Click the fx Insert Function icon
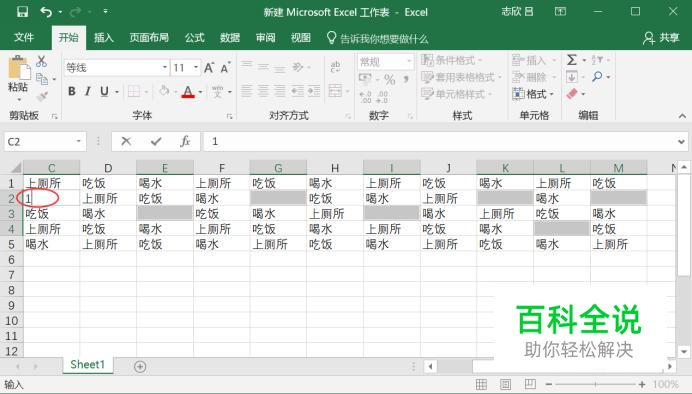Viewport: 692px width, 394px height. pos(185,141)
